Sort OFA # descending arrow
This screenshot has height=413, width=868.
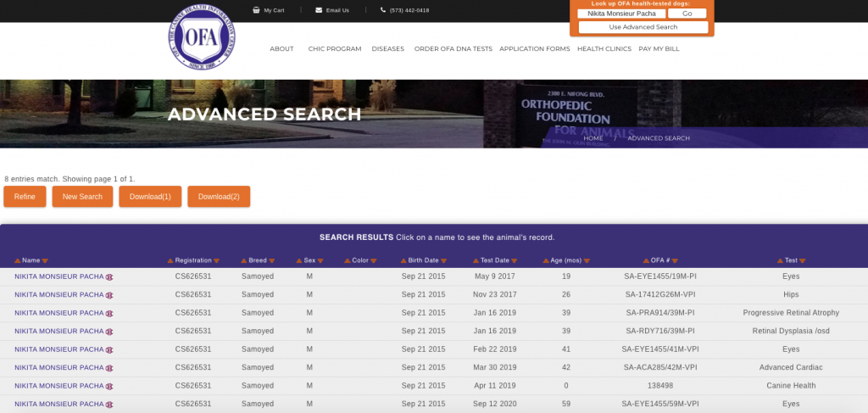675,260
